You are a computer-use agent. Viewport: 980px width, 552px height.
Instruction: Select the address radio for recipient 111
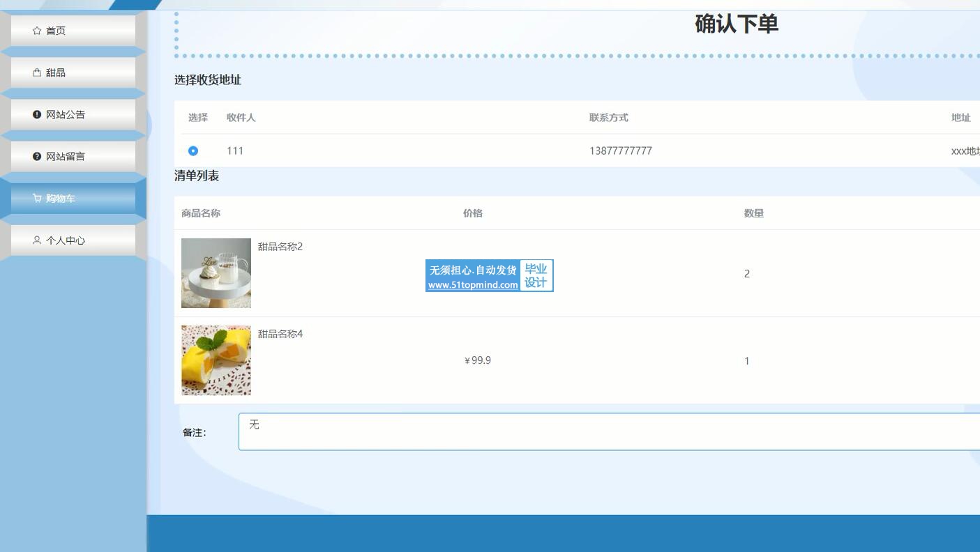(x=193, y=151)
